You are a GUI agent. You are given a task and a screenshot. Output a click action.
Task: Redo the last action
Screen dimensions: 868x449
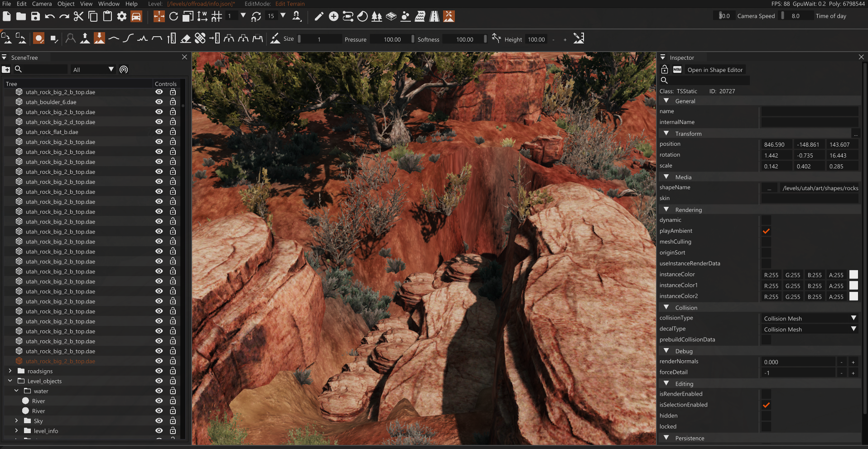pos(64,16)
